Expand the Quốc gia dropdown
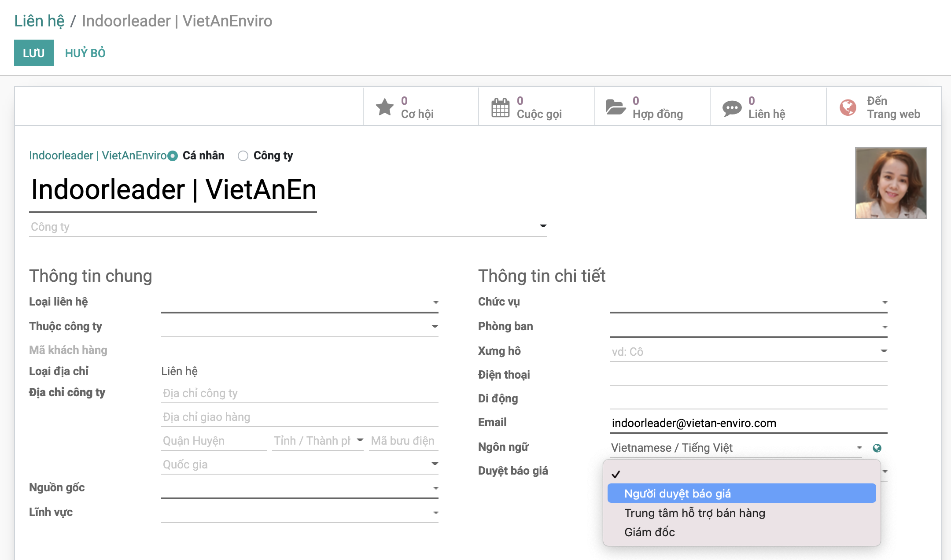Viewport: 951px width, 560px height. pos(435,464)
